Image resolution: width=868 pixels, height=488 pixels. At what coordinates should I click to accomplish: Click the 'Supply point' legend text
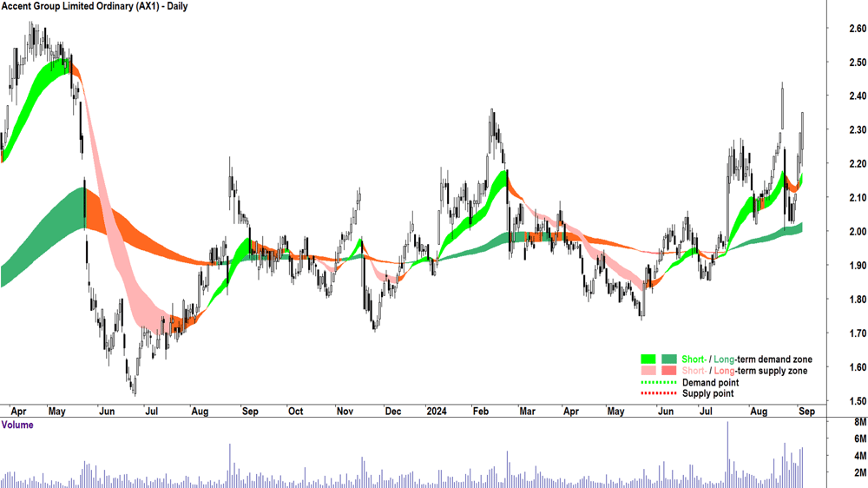708,393
